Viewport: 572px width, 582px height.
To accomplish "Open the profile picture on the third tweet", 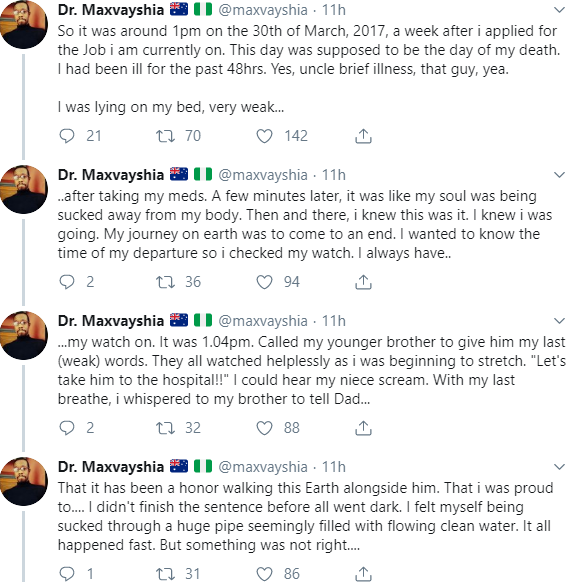I will pos(24,335).
